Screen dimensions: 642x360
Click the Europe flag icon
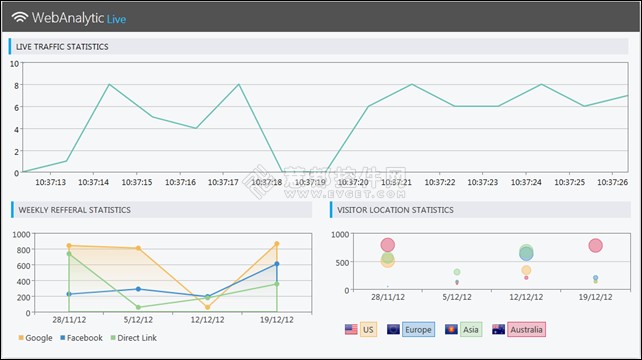393,329
